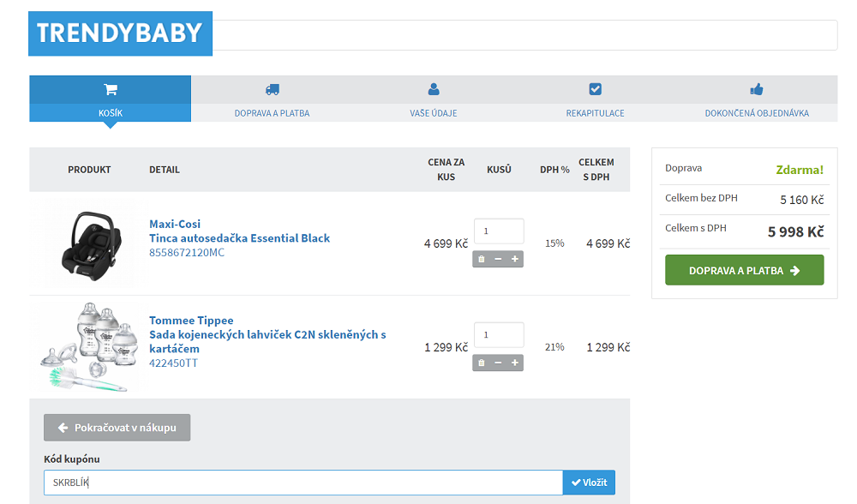Click the Zdarma! shipping text
This screenshot has height=504, width=857.
(800, 170)
